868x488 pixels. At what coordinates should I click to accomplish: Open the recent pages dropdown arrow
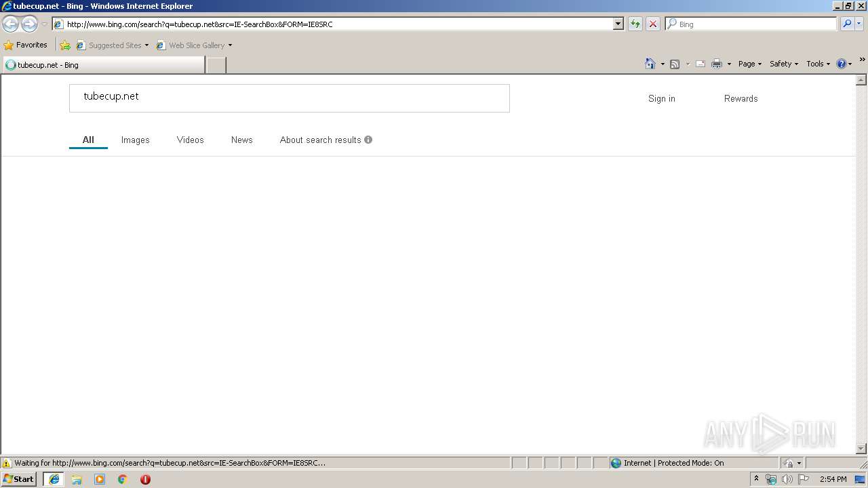(x=44, y=24)
